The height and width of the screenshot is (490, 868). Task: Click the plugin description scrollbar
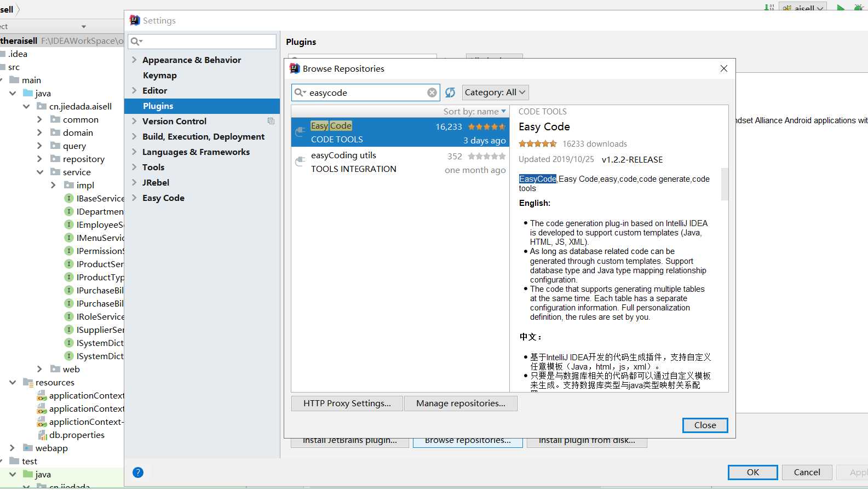725,184
